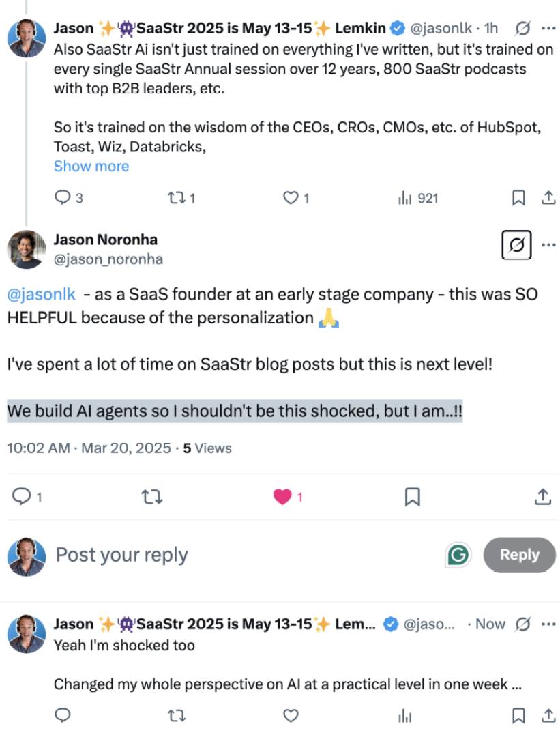Like the "Yeah I'm shocked too" reply
Screen dimensions: 560x737
click(291, 715)
